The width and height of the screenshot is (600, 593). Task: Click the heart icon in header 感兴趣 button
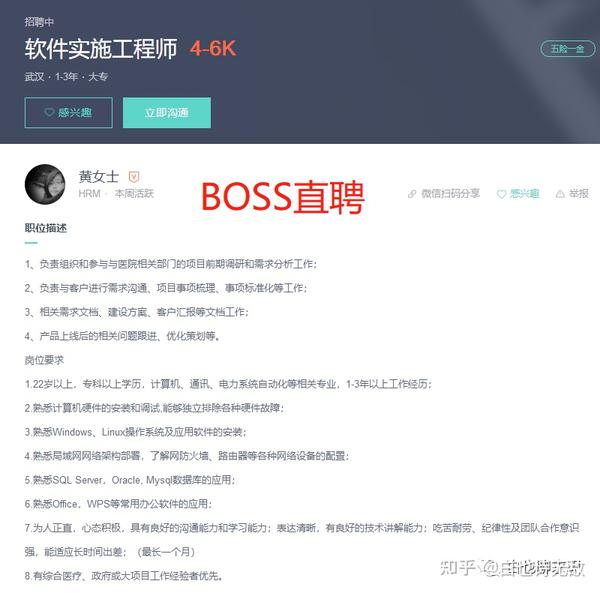click(x=49, y=112)
